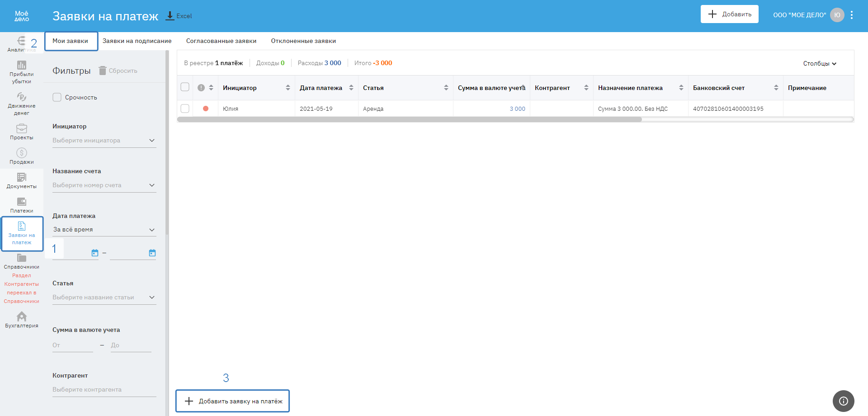The width and height of the screenshot is (868, 416).
Task: Open the Дата платежа period dropdown
Action: click(104, 230)
